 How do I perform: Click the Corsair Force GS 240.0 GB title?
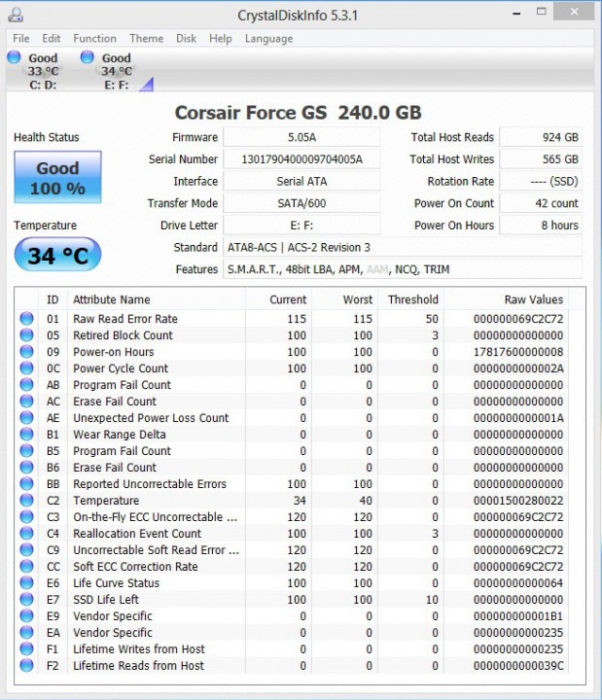(x=298, y=113)
